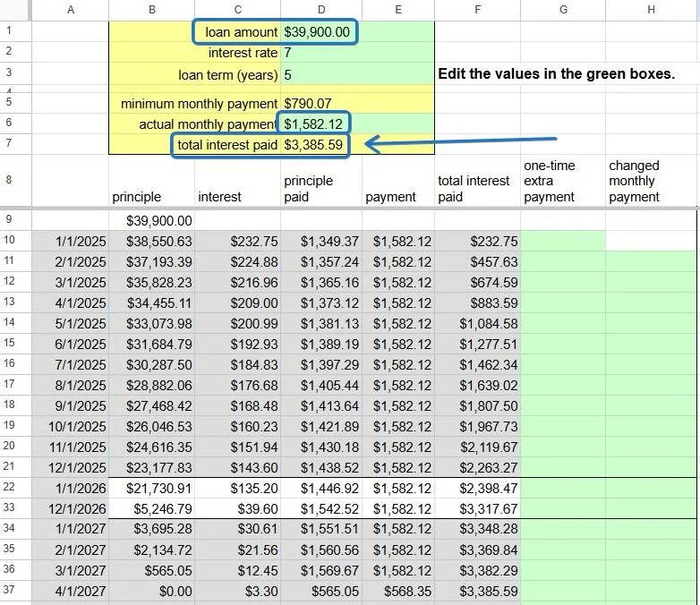Select principle cell $3,695.28
Viewport: 700px width, 605px height.
[152, 529]
